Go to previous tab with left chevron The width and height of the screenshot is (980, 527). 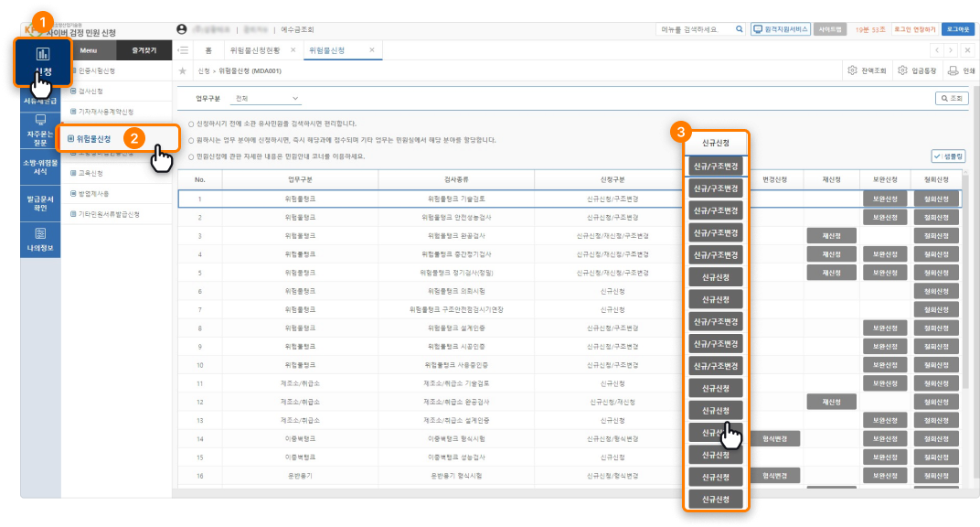937,50
